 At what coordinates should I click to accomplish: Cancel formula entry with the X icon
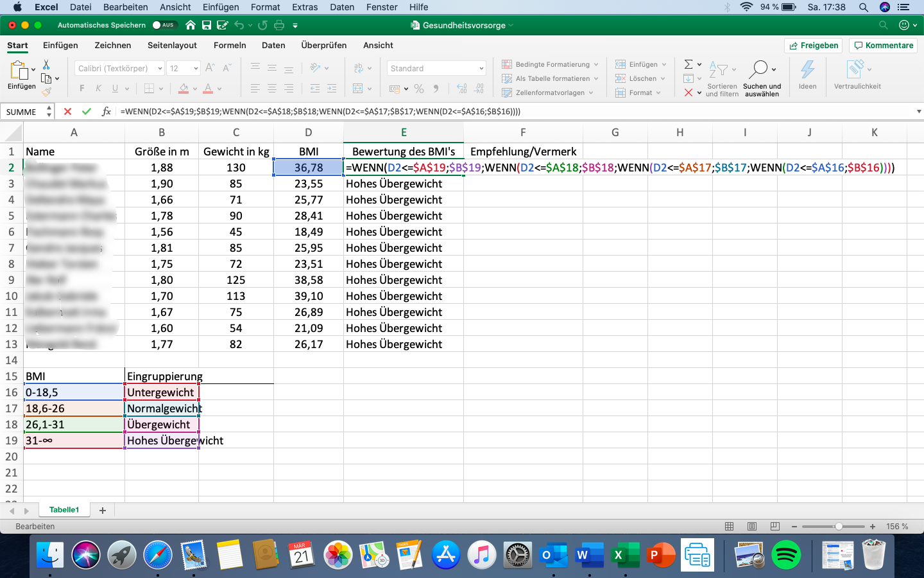point(67,111)
